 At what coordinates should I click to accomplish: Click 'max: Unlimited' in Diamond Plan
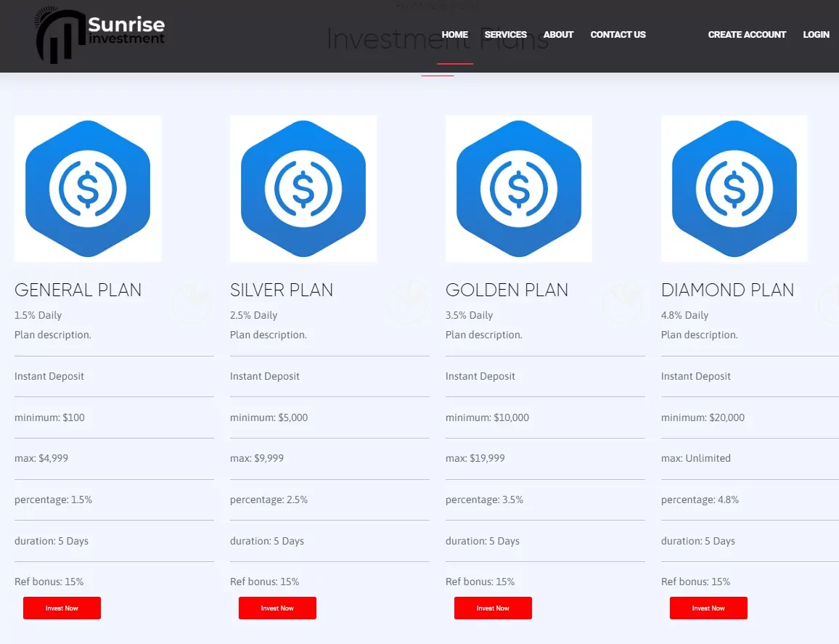(x=695, y=458)
